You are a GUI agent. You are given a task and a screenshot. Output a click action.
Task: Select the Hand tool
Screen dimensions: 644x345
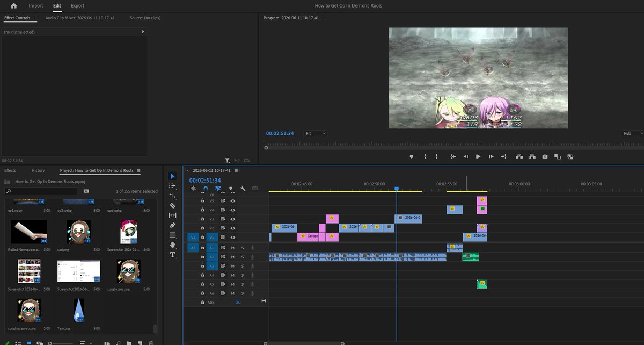tap(172, 245)
